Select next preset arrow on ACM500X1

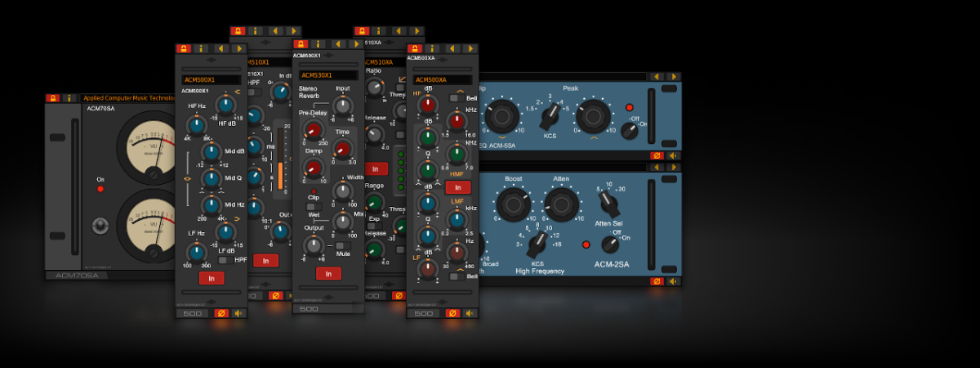pos(239,48)
